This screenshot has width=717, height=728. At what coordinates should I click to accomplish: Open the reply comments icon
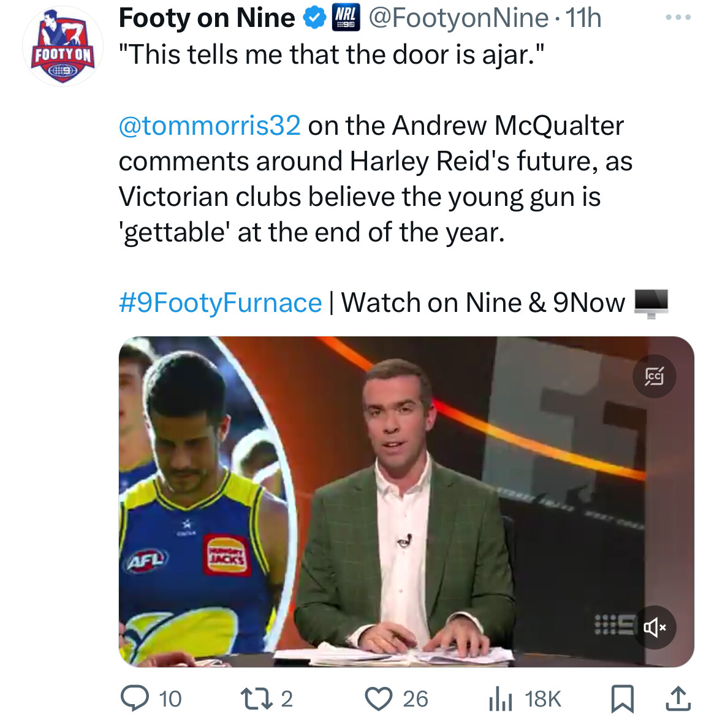tap(135, 699)
